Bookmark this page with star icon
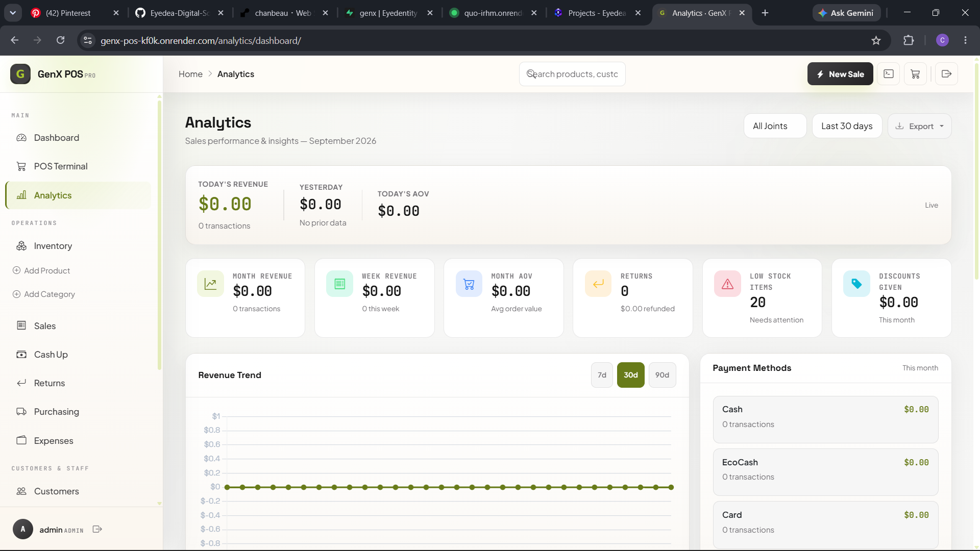 click(876, 40)
